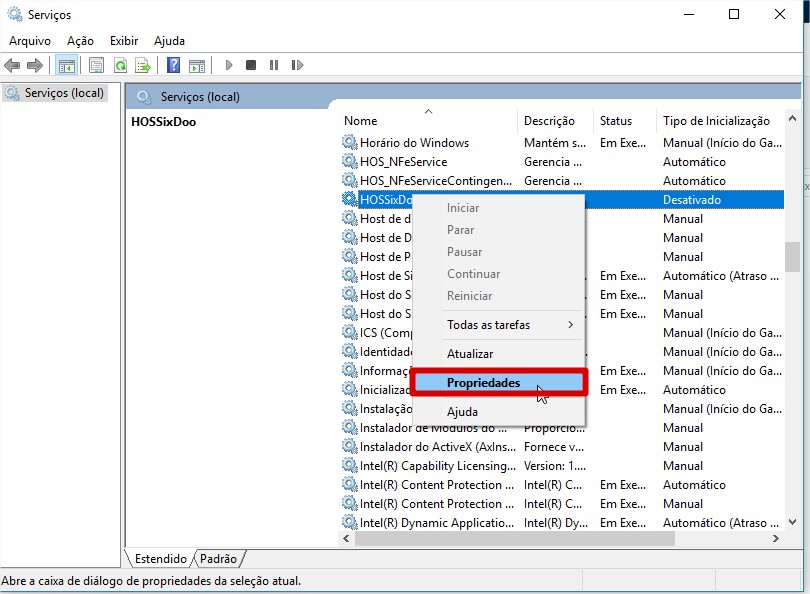Click the vertical scrollbar thumb
Screen dimensions: 810x594
(x=792, y=257)
